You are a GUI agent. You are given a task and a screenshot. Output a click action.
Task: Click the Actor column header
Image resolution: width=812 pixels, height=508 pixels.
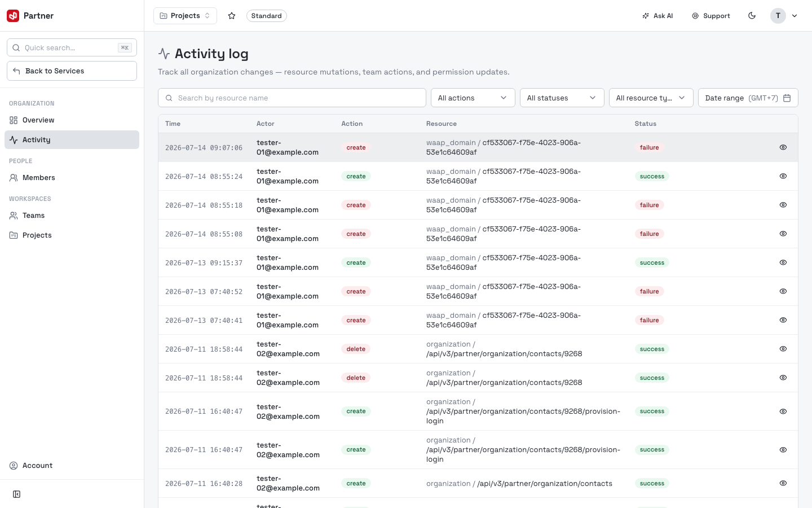(x=266, y=124)
